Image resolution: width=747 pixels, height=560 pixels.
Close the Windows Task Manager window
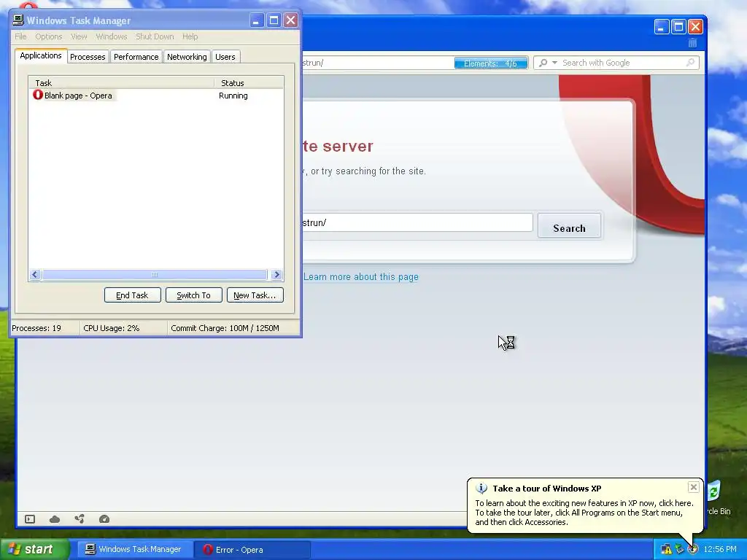coord(290,20)
